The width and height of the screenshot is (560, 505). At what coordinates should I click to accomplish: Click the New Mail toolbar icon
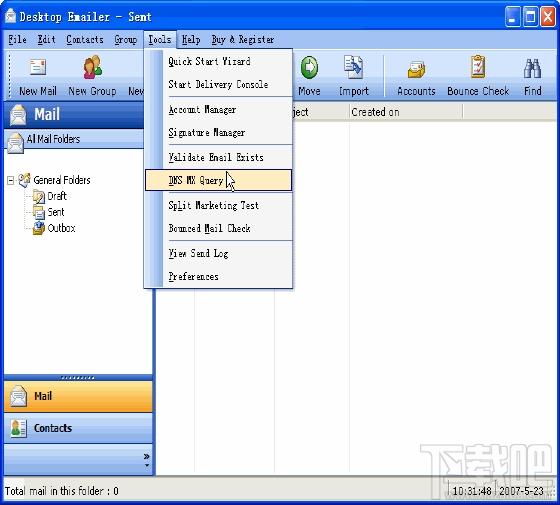(x=38, y=67)
